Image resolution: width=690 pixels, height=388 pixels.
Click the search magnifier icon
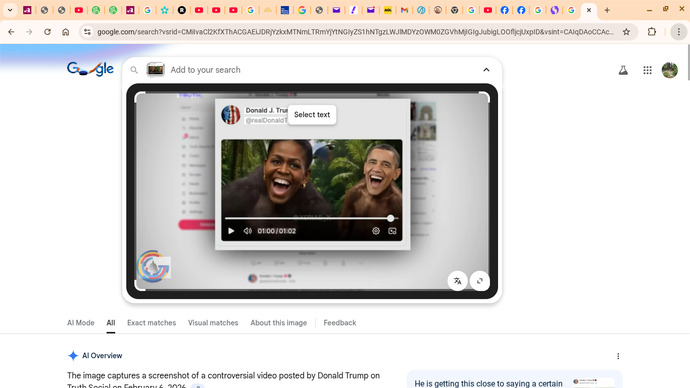coord(134,70)
